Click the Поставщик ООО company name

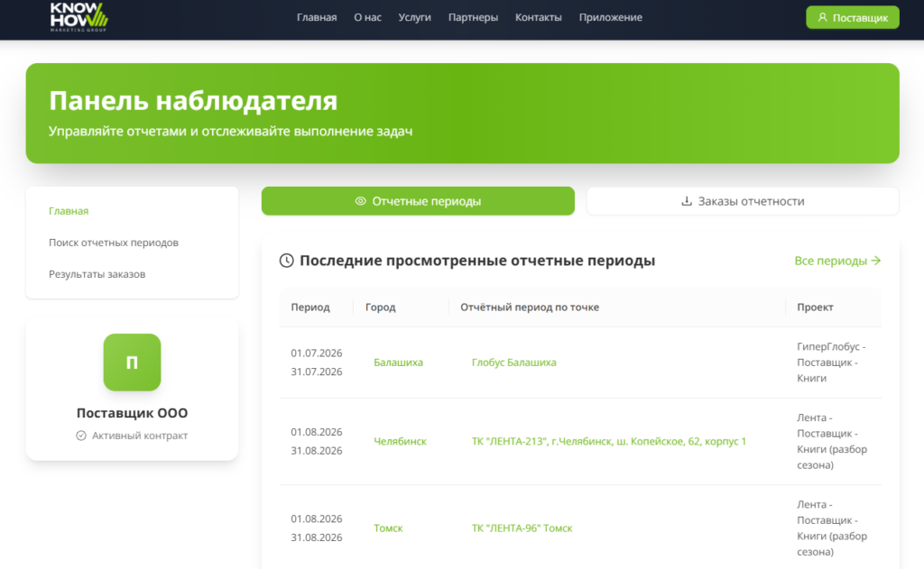point(132,413)
